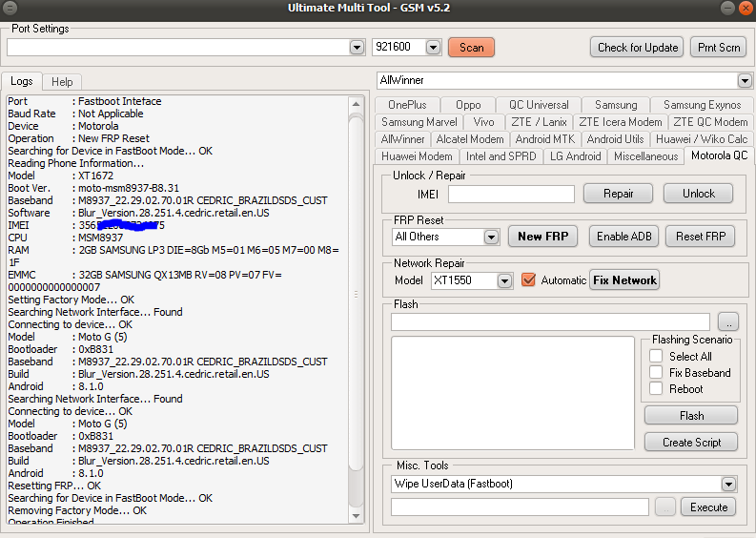
Task: Open the Intel and SPRD tab
Action: (501, 156)
